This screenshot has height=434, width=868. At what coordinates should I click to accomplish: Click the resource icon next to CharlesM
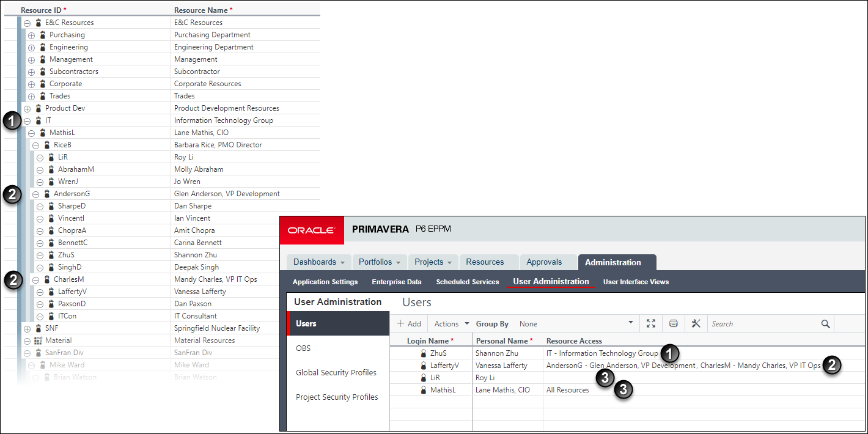[x=47, y=279]
